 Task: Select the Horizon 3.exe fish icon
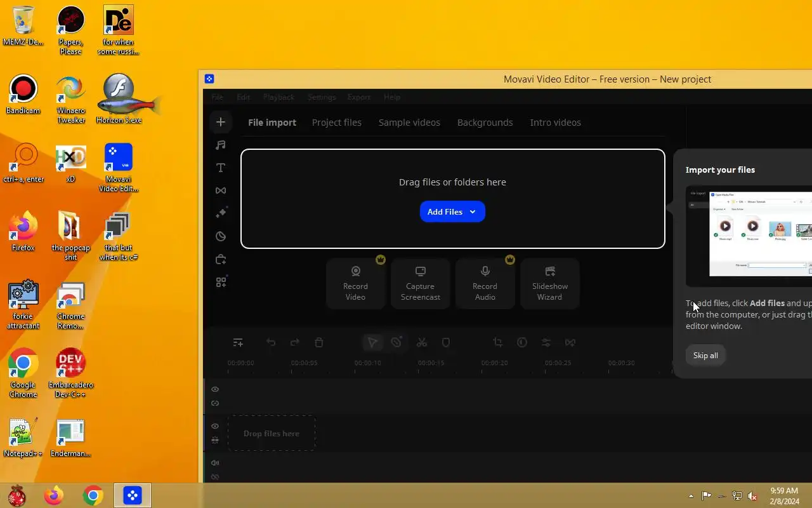coord(119,98)
